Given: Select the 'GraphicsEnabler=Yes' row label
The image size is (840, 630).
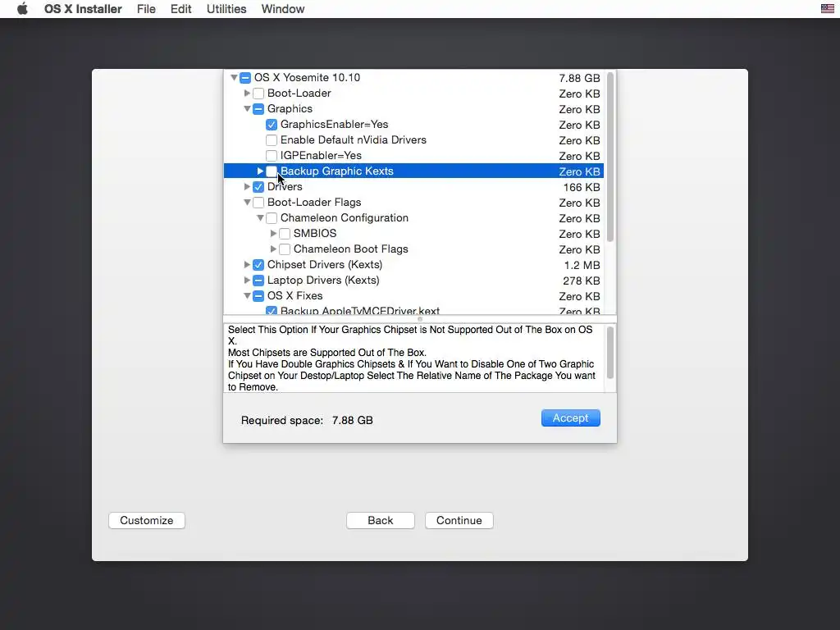Looking at the screenshot, I should [335, 125].
